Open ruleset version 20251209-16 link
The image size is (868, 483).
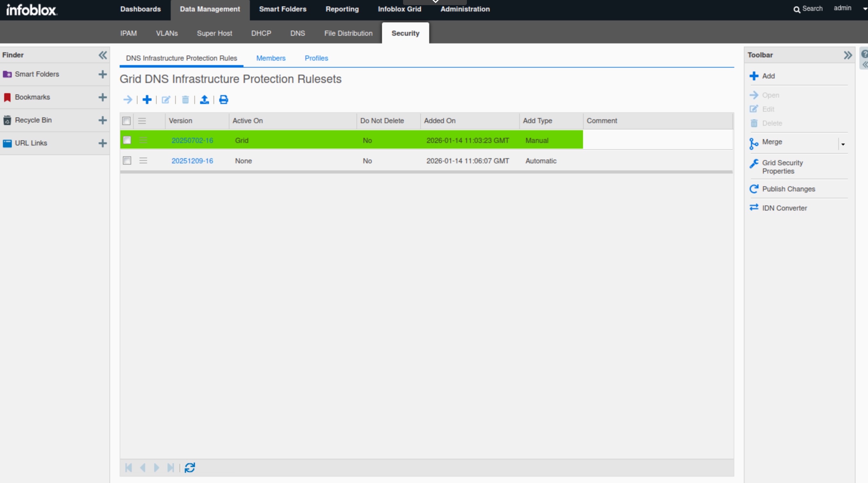[192, 161]
